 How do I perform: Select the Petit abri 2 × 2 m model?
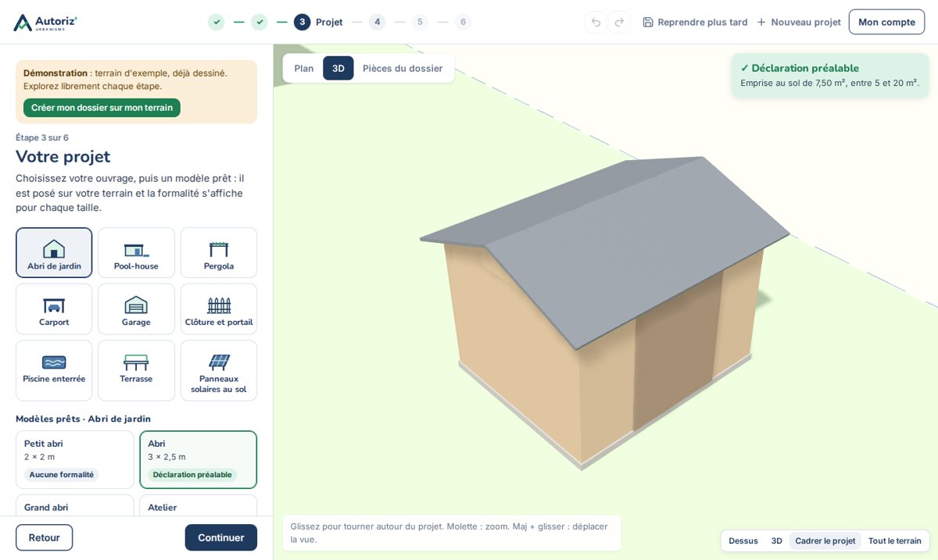pos(75,459)
